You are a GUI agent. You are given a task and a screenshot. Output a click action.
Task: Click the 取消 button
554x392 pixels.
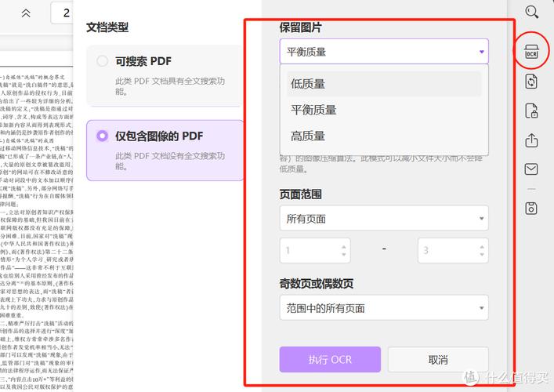[x=438, y=360]
